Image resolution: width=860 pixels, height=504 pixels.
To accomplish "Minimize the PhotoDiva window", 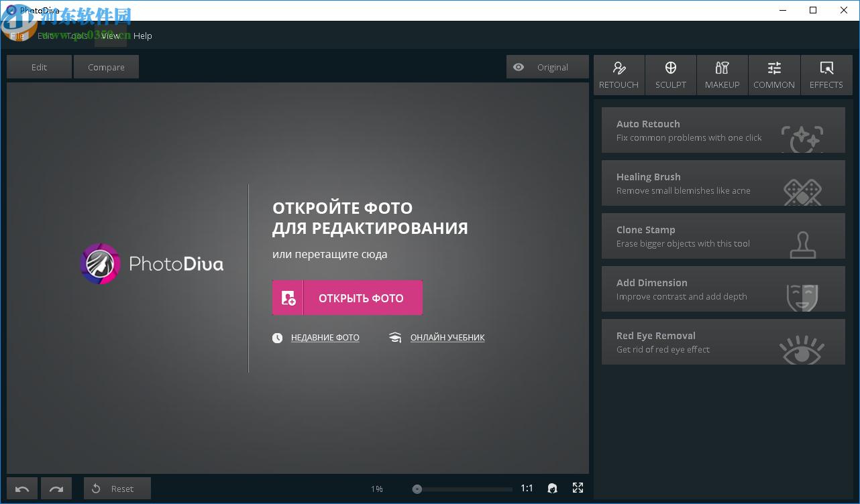I will (782, 10).
